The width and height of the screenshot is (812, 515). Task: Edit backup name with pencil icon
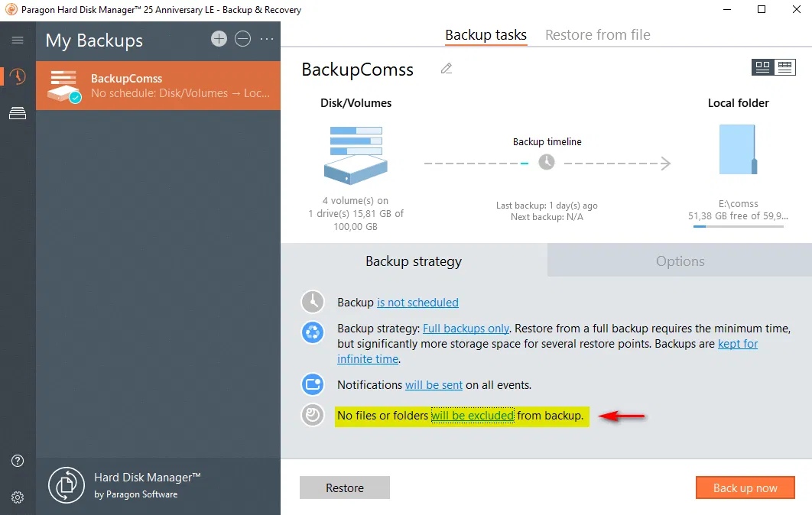(x=447, y=69)
